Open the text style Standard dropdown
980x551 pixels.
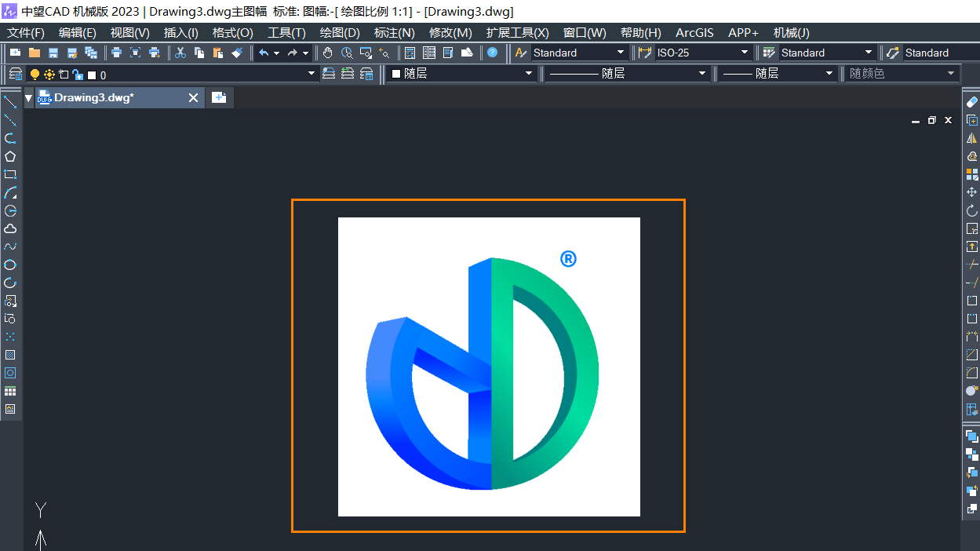click(x=621, y=53)
